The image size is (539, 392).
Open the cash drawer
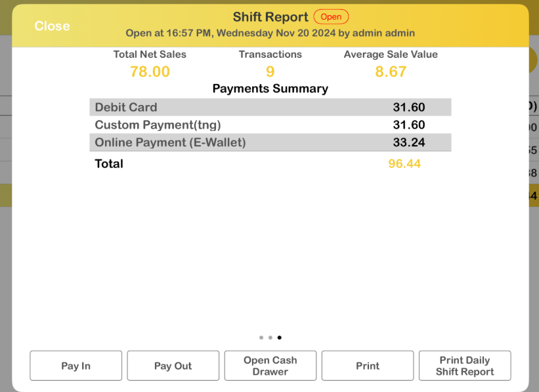coord(270,366)
